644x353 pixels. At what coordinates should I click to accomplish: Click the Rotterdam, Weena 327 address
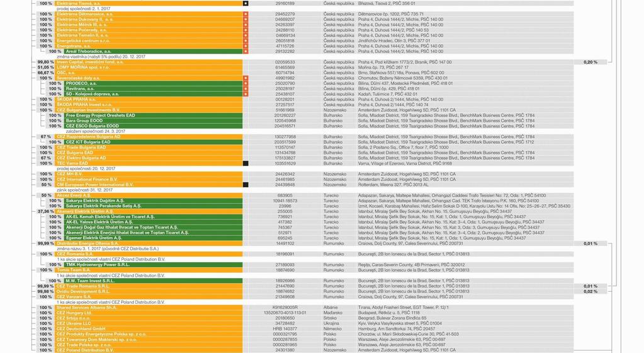[x=393, y=185]
